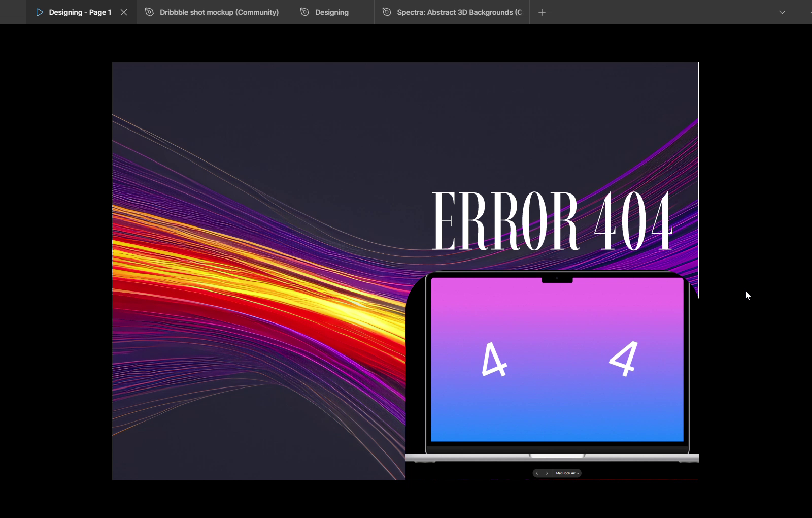
Task: Open the MacBook Air device dropdown
Action: [567, 473]
